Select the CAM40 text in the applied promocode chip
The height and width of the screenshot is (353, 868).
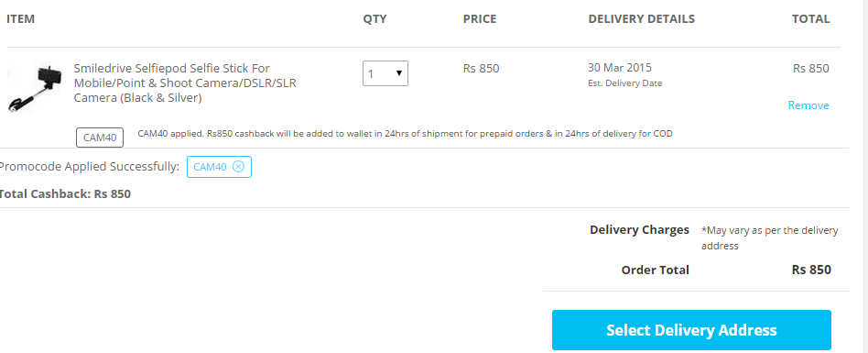pyautogui.click(x=210, y=167)
